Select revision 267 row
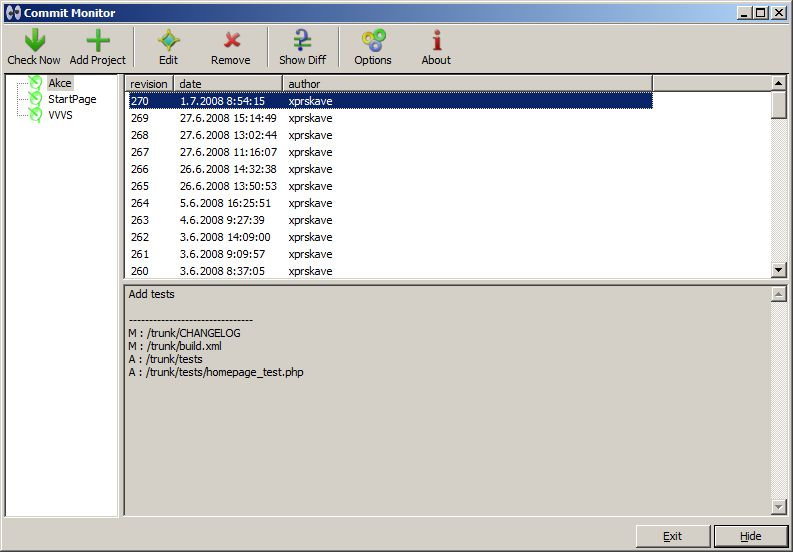This screenshot has width=793, height=552. (x=390, y=152)
